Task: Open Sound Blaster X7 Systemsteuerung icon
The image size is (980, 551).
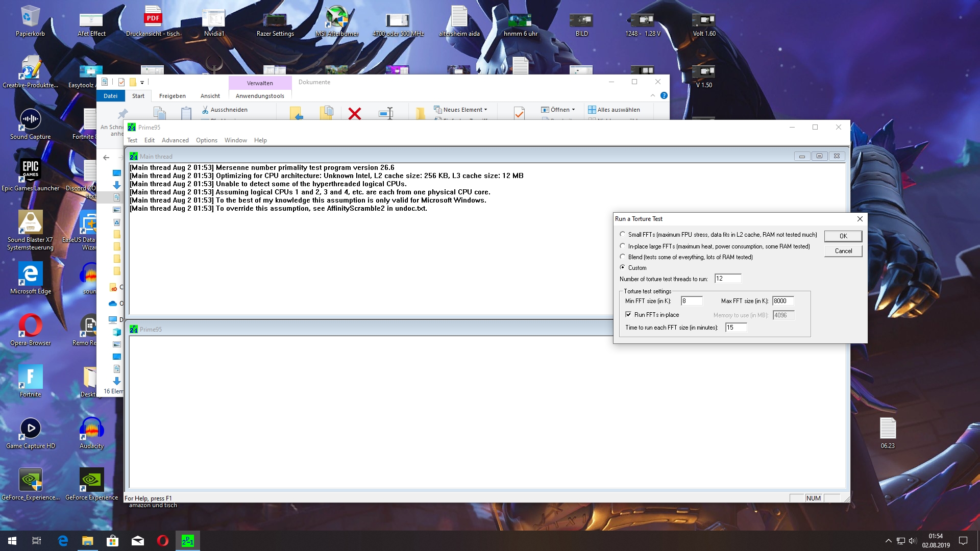Action: [x=30, y=230]
